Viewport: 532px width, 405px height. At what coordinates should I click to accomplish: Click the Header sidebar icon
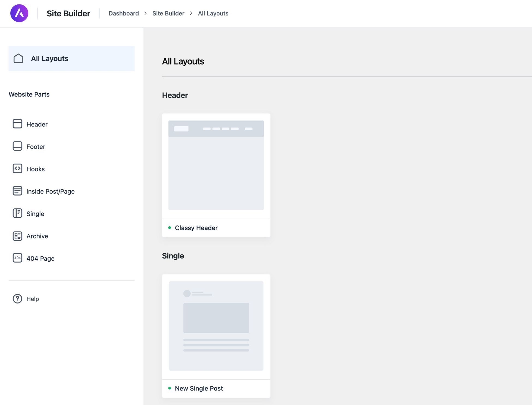17,124
